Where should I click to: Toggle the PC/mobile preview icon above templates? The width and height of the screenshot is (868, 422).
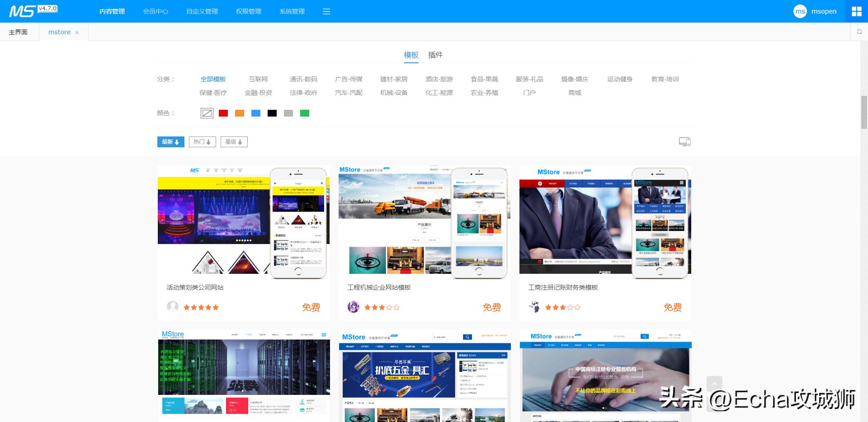[x=684, y=141]
